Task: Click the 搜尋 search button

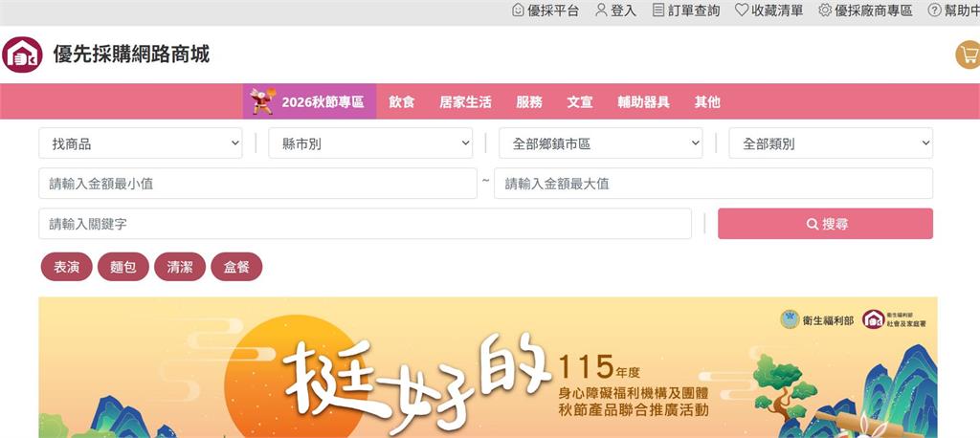Action: click(825, 224)
